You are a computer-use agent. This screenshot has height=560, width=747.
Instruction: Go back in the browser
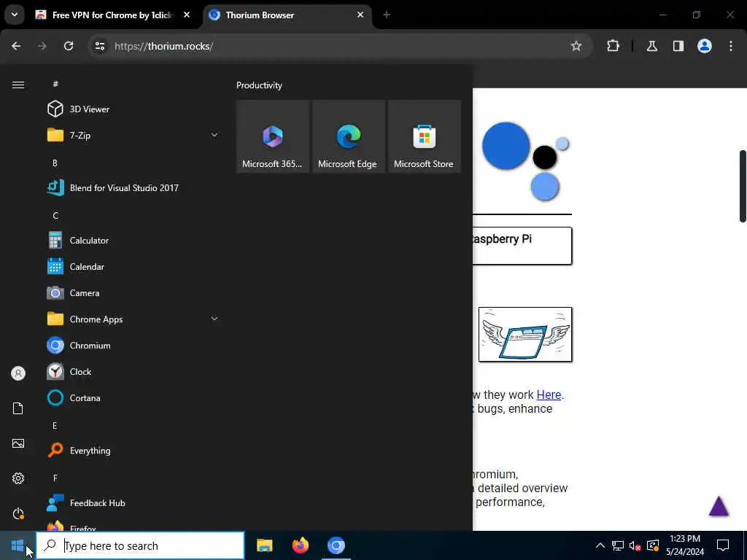pyautogui.click(x=16, y=46)
